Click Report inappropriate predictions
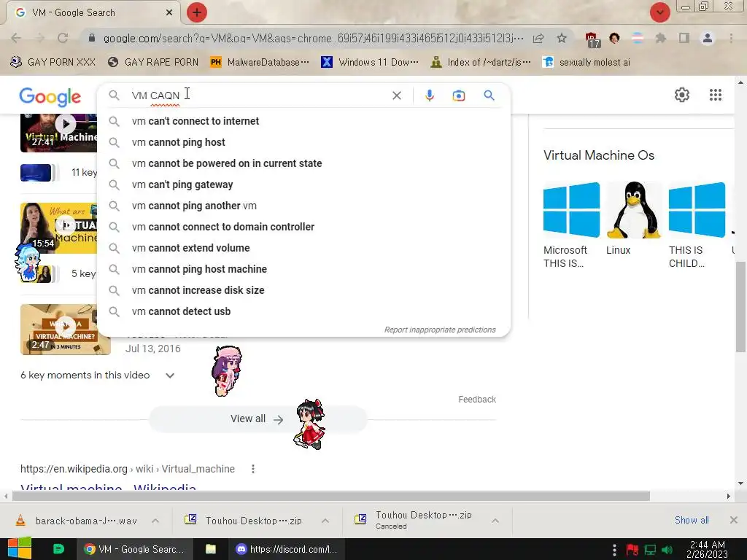Viewport: 747px width, 560px height. pyautogui.click(x=440, y=330)
